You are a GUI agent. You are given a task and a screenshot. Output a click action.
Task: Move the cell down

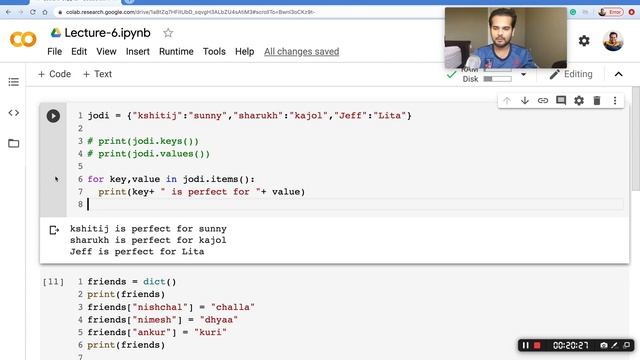click(x=525, y=100)
